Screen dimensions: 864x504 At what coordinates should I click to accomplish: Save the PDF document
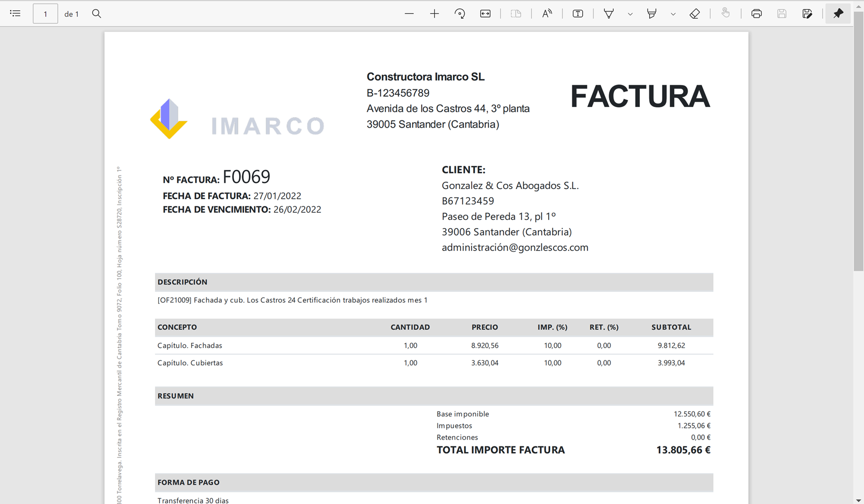782,13
